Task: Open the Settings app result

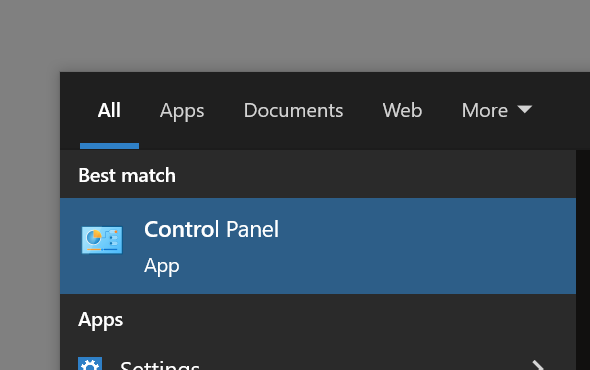Action: 318,363
